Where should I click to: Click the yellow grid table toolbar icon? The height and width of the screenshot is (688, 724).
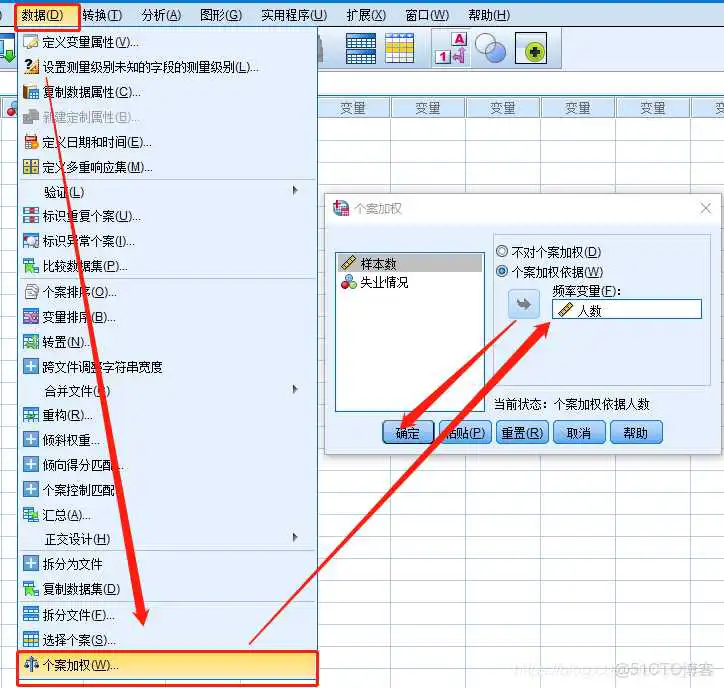[x=399, y=48]
